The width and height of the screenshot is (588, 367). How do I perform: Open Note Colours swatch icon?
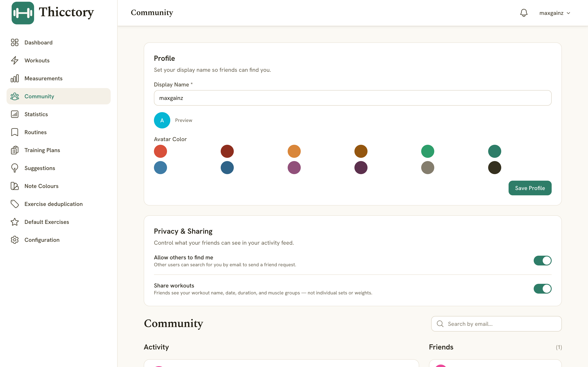tap(14, 186)
